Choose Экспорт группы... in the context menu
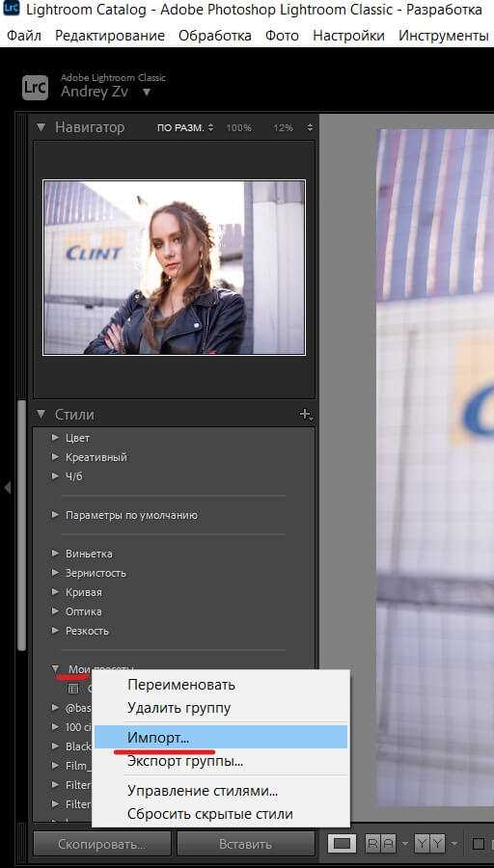The width and height of the screenshot is (494, 868). pyautogui.click(x=221, y=762)
